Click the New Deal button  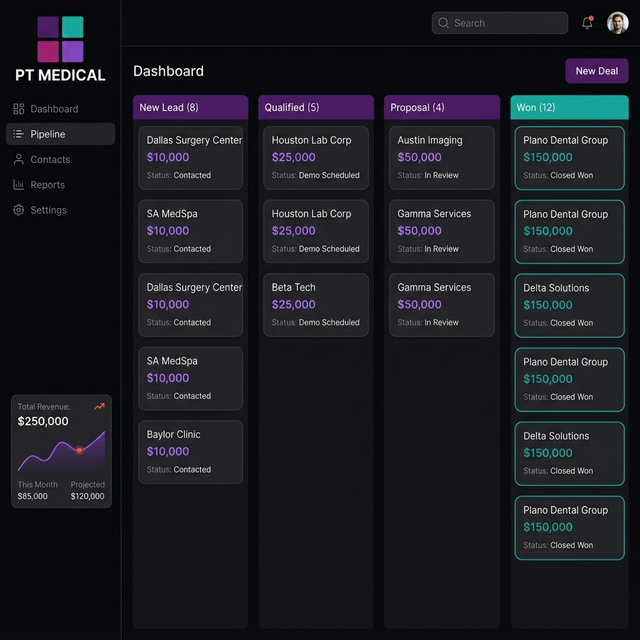click(x=597, y=71)
